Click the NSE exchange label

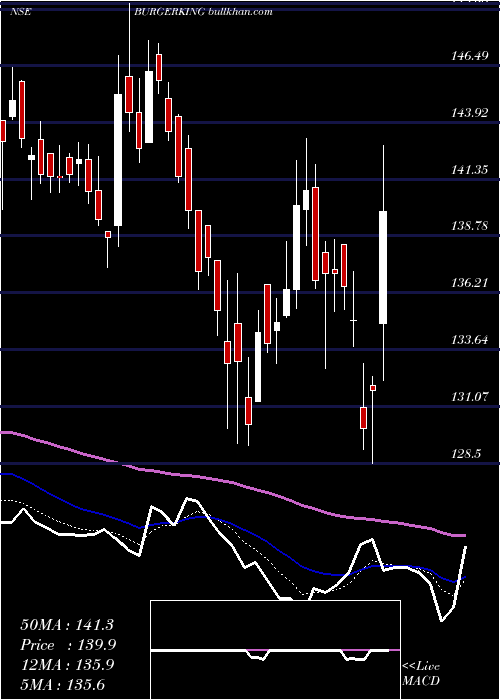pos(20,12)
